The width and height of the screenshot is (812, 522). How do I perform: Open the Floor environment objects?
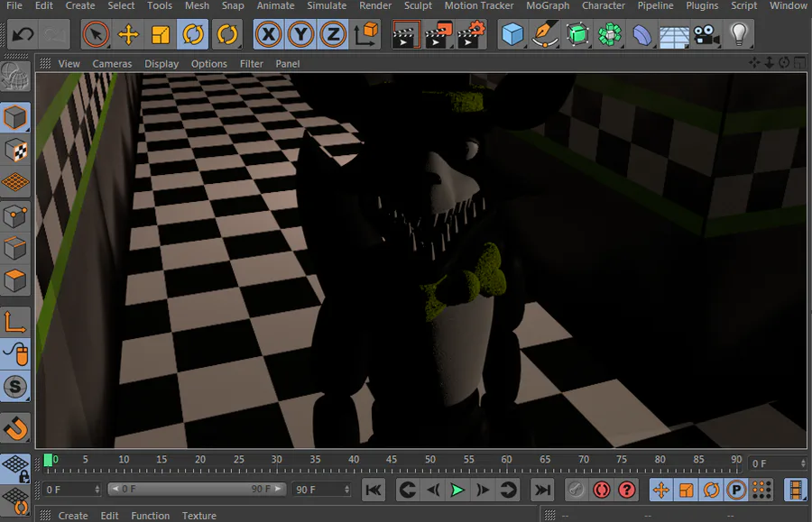pos(674,34)
